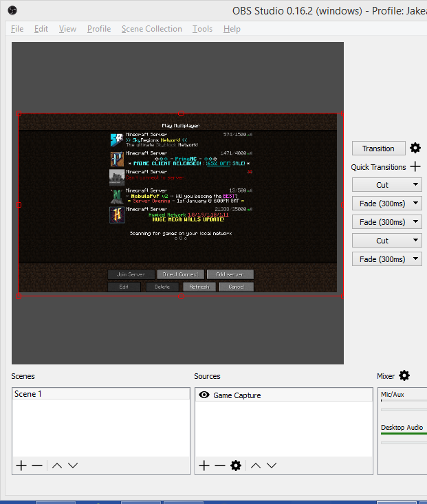Viewport: 427px width, 504px height.
Task: Move source down with down arrow
Action: tap(272, 465)
